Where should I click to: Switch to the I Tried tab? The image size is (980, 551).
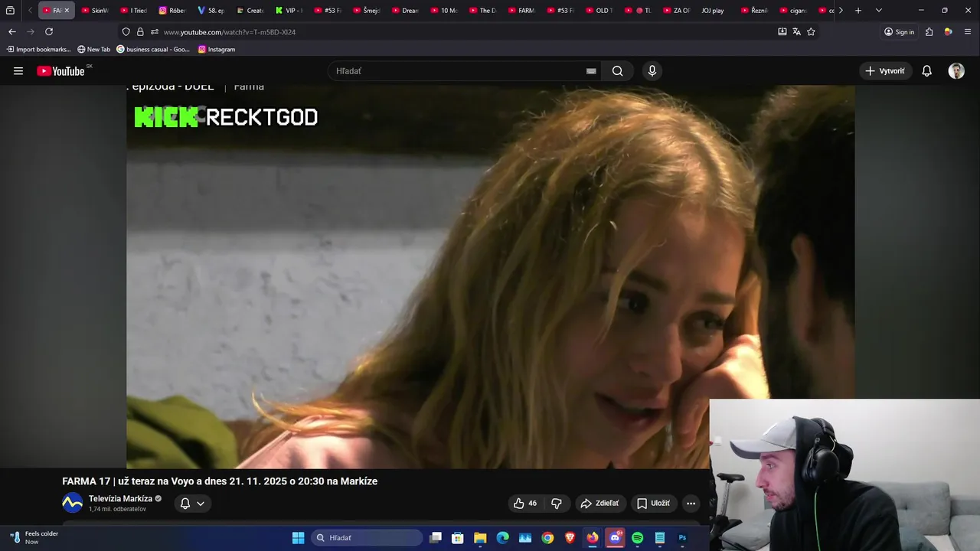(134, 11)
